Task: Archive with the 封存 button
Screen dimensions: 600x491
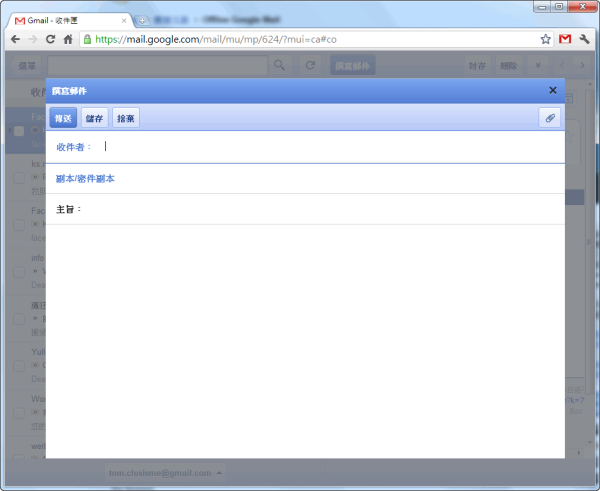Action: click(x=477, y=66)
